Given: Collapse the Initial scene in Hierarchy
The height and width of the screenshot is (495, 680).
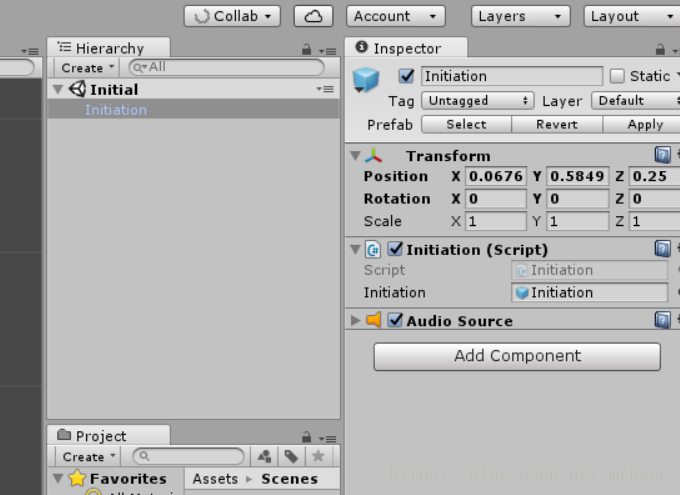Looking at the screenshot, I should pos(58,89).
